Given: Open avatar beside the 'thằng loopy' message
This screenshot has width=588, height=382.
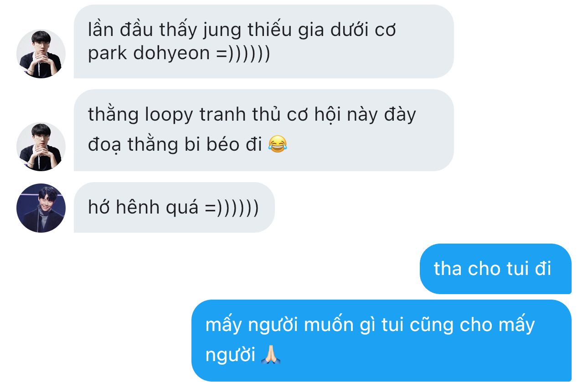Looking at the screenshot, I should [41, 147].
